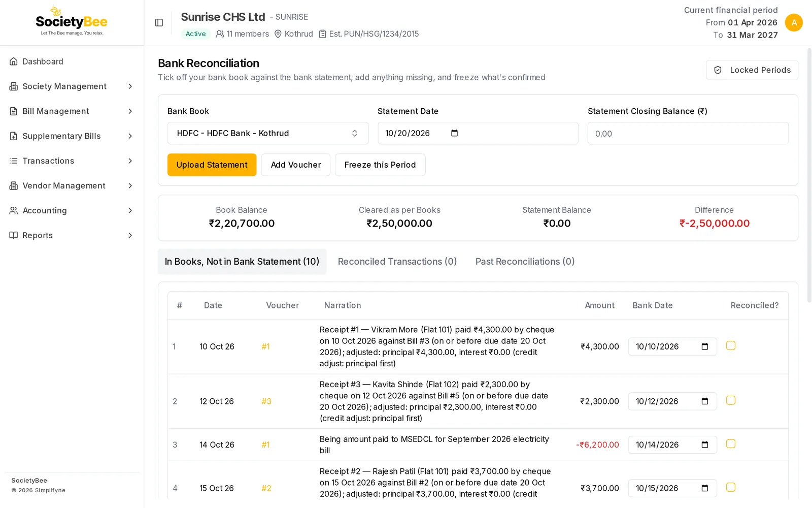Open calendar for bank date 10/14/2026

(704, 445)
